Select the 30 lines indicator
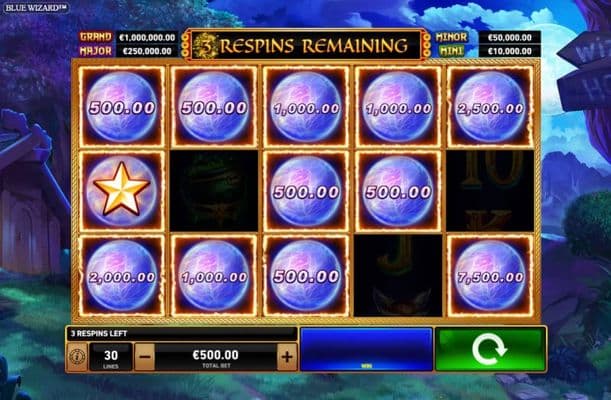The image size is (611, 400). tap(111, 357)
